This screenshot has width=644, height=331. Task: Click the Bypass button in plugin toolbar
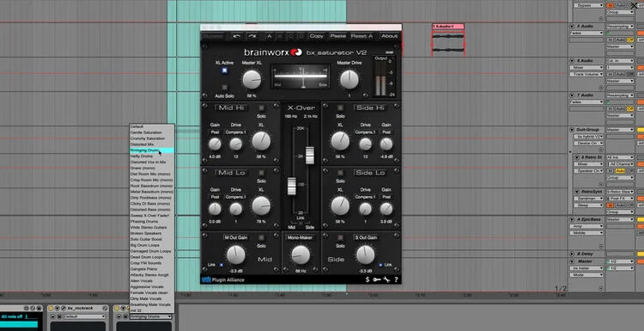coord(213,36)
